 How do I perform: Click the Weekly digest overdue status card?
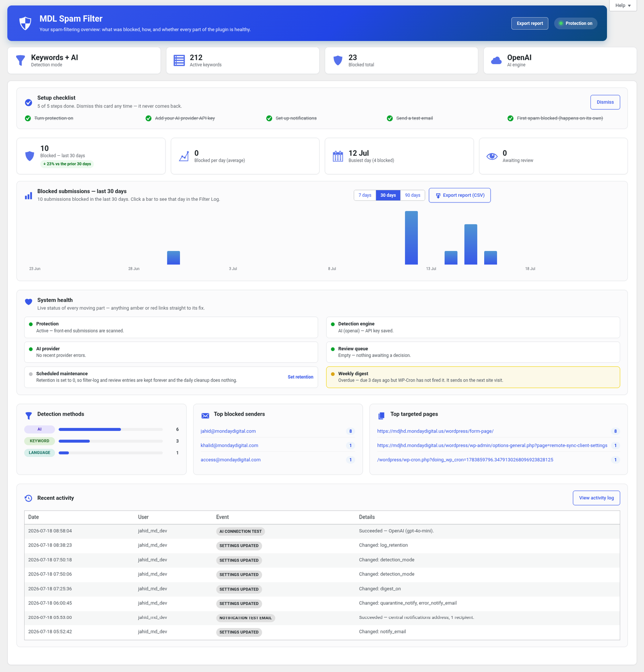pyautogui.click(x=473, y=377)
